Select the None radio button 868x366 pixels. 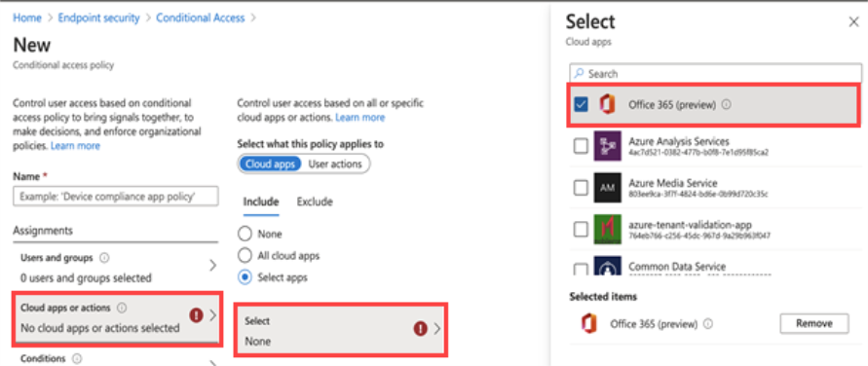point(245,234)
